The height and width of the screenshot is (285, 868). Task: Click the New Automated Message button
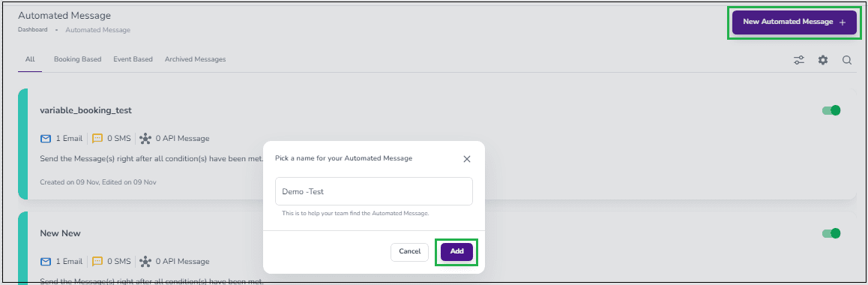pos(795,22)
